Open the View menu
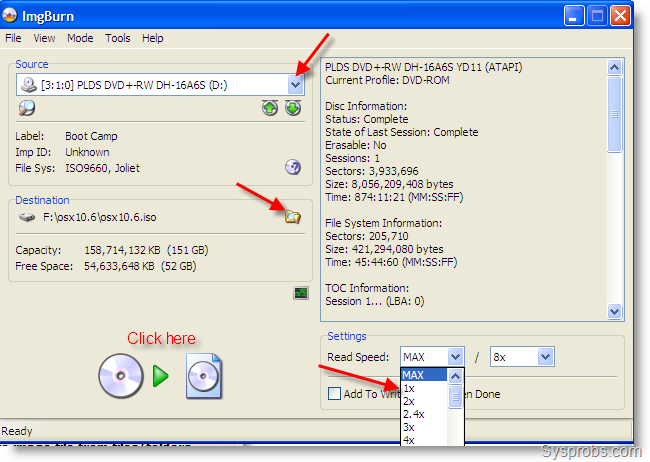 click(44, 38)
